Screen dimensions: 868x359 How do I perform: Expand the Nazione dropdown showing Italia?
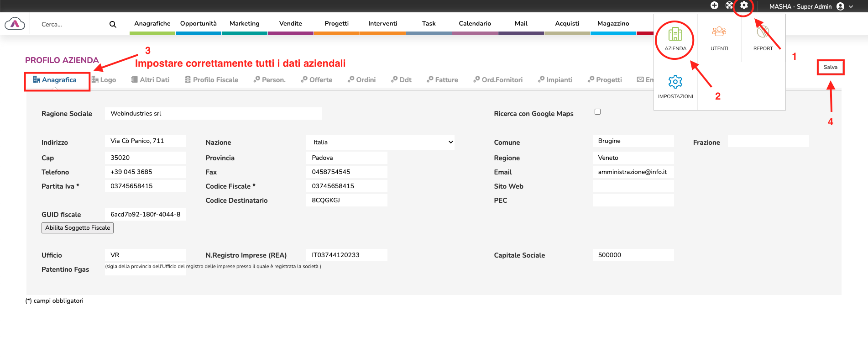[x=380, y=143]
